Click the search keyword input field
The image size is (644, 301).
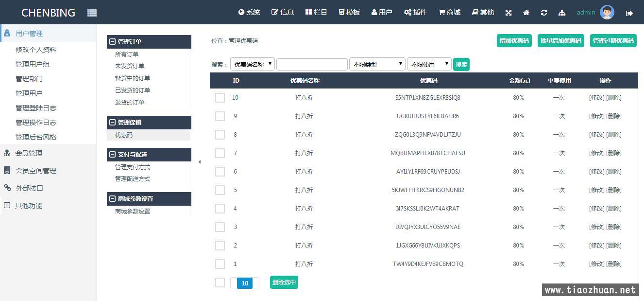click(312, 64)
